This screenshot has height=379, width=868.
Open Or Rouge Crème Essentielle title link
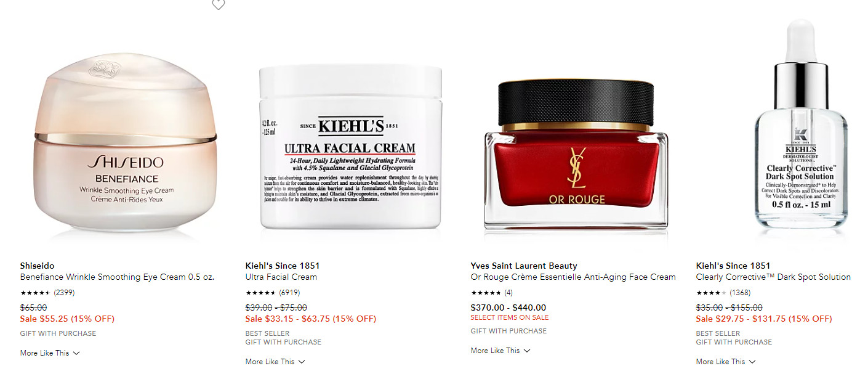(x=573, y=277)
